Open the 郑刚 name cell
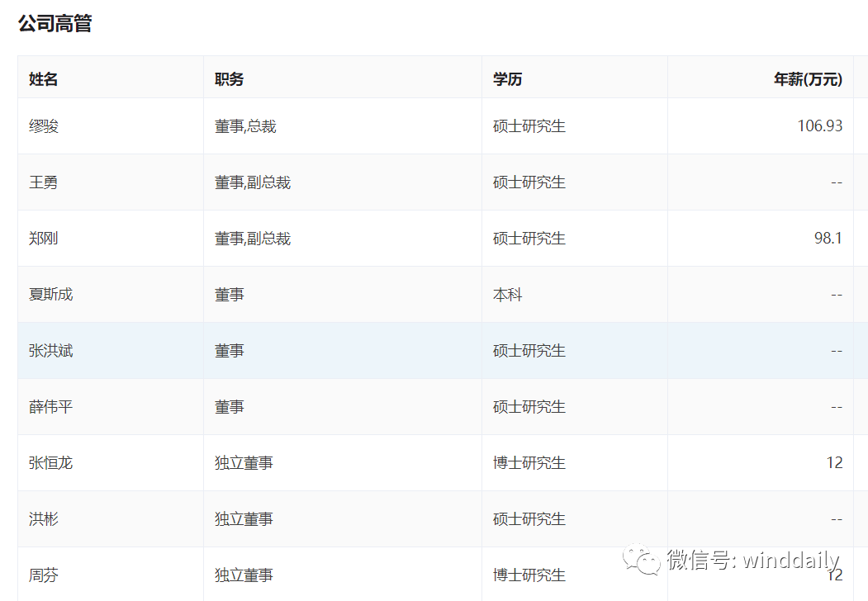The width and height of the screenshot is (868, 601). pyautogui.click(x=44, y=239)
